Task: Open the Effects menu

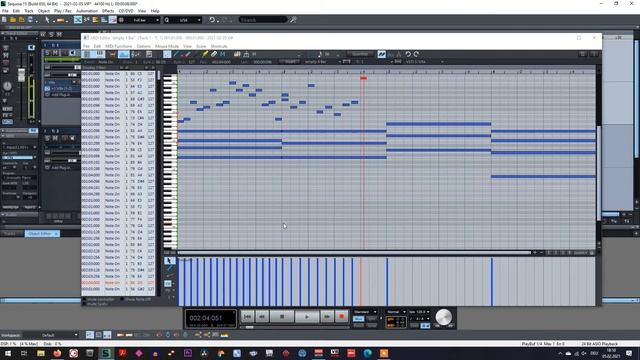Action: pyautogui.click(x=108, y=11)
